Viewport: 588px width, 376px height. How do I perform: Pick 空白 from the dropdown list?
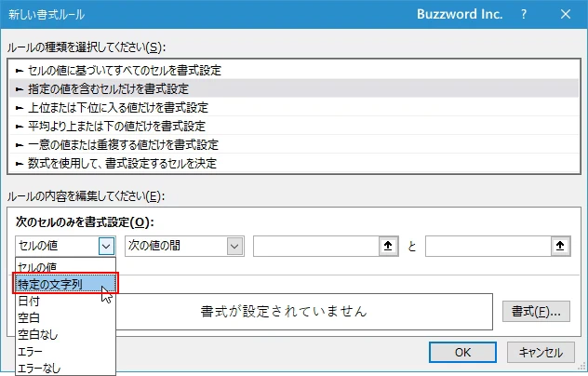click(65, 318)
